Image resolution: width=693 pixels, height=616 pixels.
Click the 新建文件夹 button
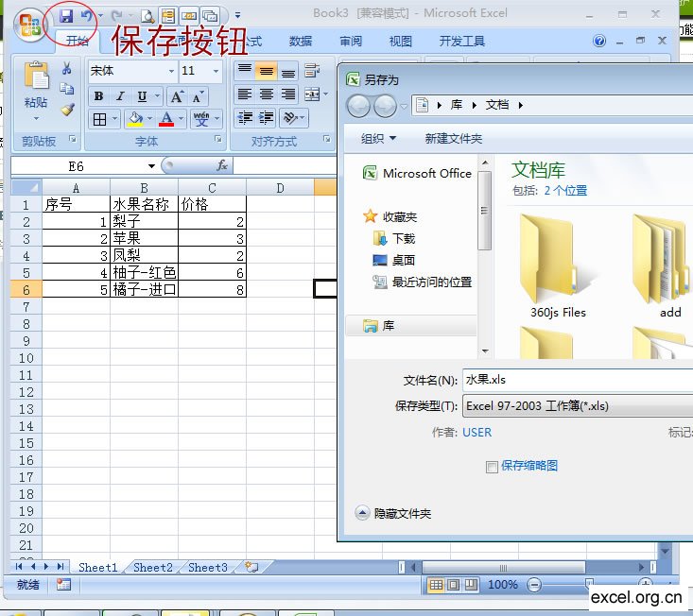click(x=454, y=139)
